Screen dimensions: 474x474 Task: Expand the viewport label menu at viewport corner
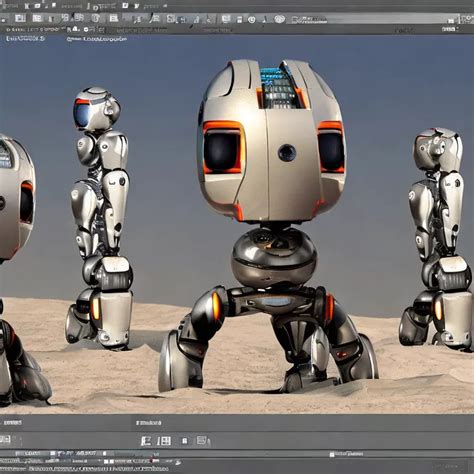[25, 38]
